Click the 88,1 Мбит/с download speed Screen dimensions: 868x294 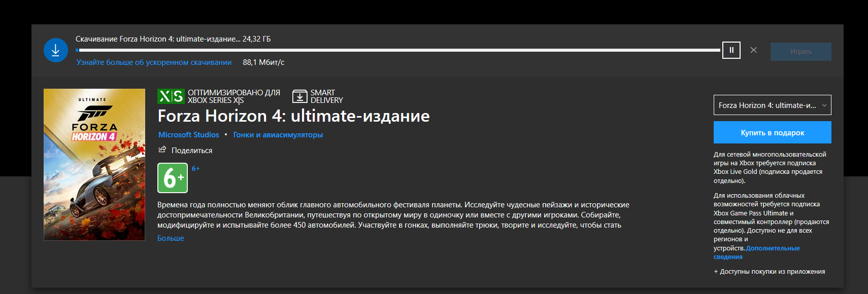(x=263, y=62)
